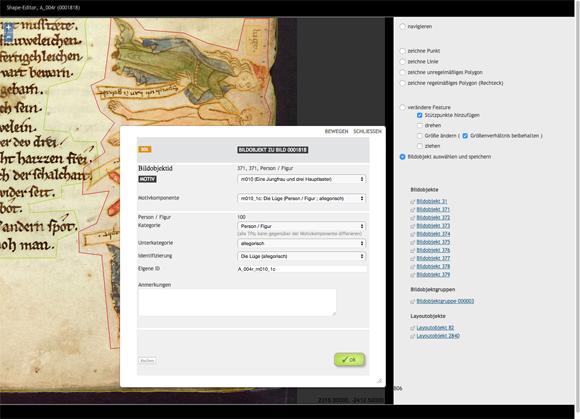Open the Bildobjekt 378 link
Image resolution: width=580 pixels, height=419 pixels.
tap(433, 267)
